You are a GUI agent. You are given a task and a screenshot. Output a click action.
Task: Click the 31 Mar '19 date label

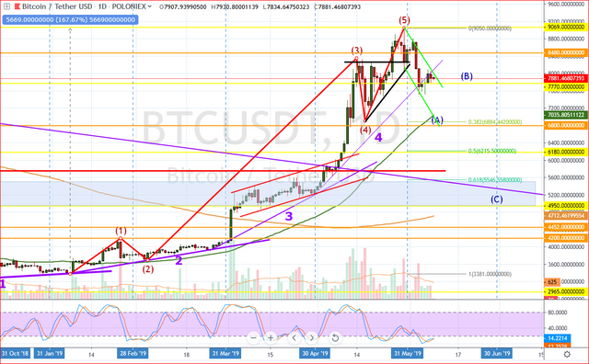[x=225, y=354]
